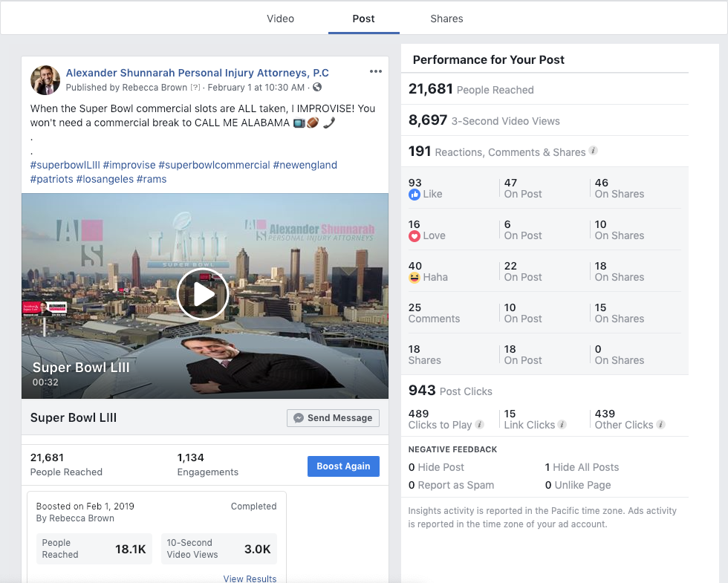This screenshot has width=728, height=583.
Task: Open the post options ellipsis menu
Action: point(376,71)
